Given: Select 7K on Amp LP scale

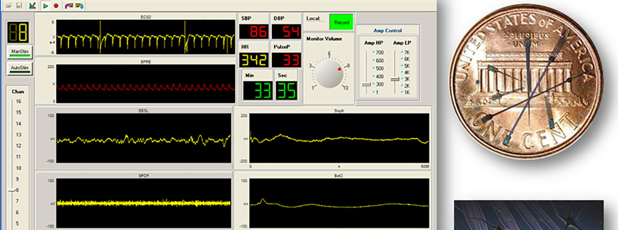Looking at the screenshot, I should point(406,52).
